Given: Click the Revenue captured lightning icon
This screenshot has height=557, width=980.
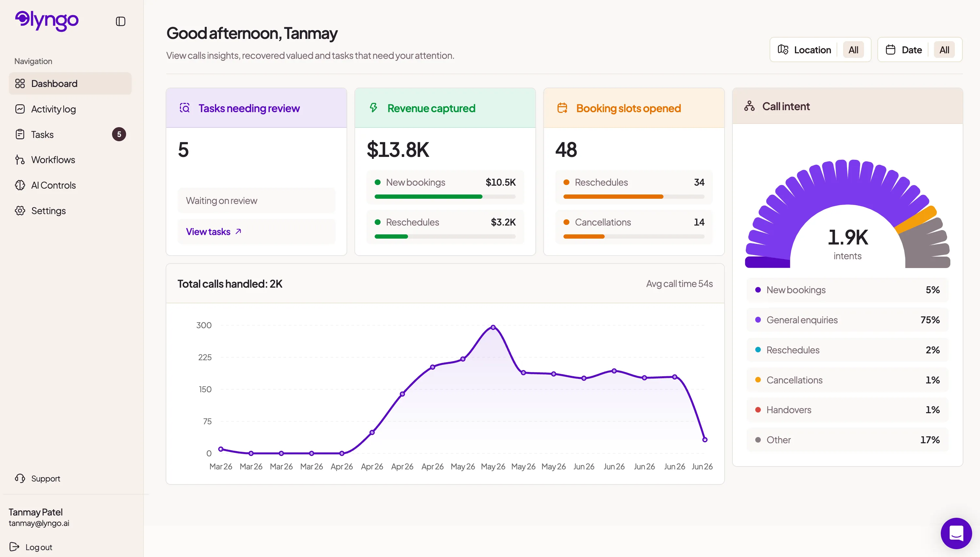Looking at the screenshot, I should click(x=373, y=108).
